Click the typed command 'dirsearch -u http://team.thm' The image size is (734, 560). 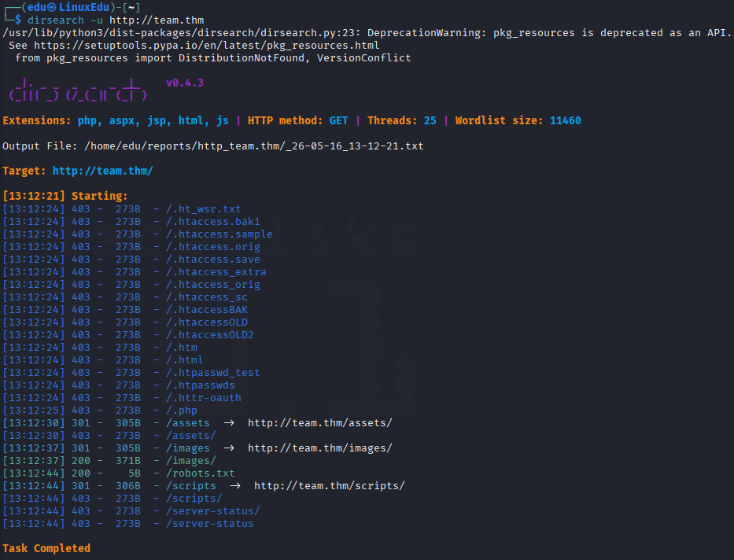click(116, 20)
